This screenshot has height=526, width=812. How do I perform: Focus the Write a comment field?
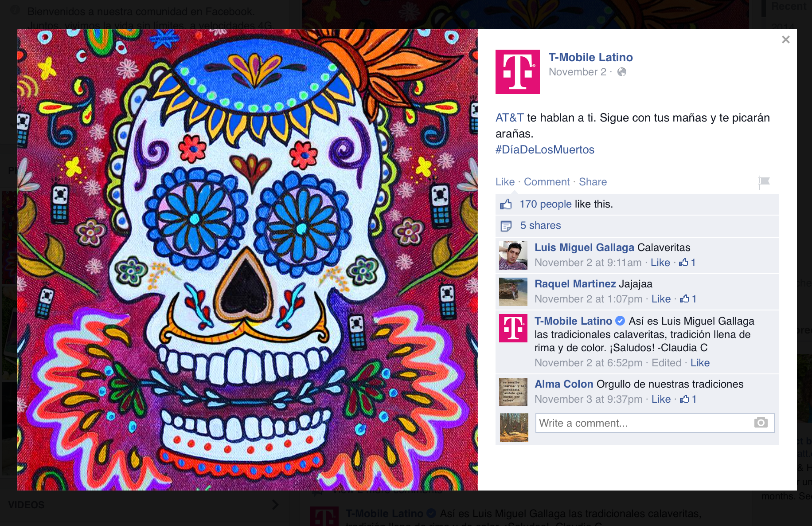click(655, 423)
